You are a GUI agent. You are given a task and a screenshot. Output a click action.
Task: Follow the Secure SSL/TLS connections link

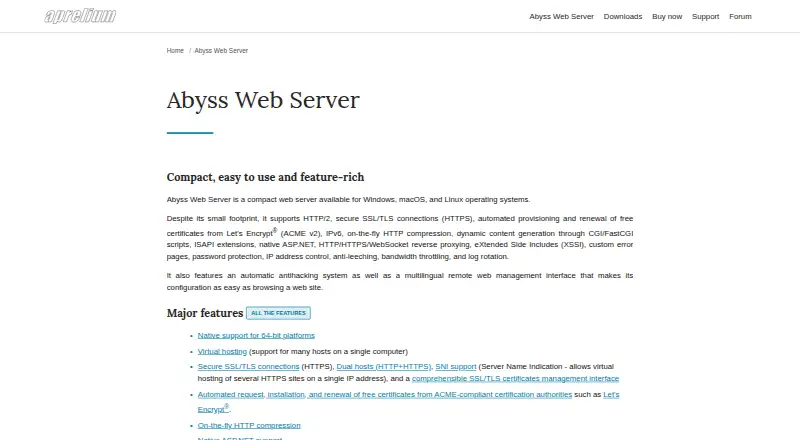pos(248,366)
